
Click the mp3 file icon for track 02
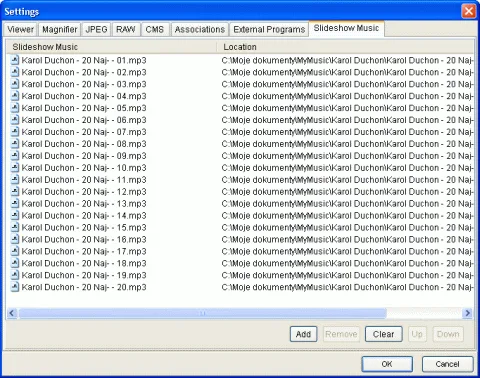[15, 72]
